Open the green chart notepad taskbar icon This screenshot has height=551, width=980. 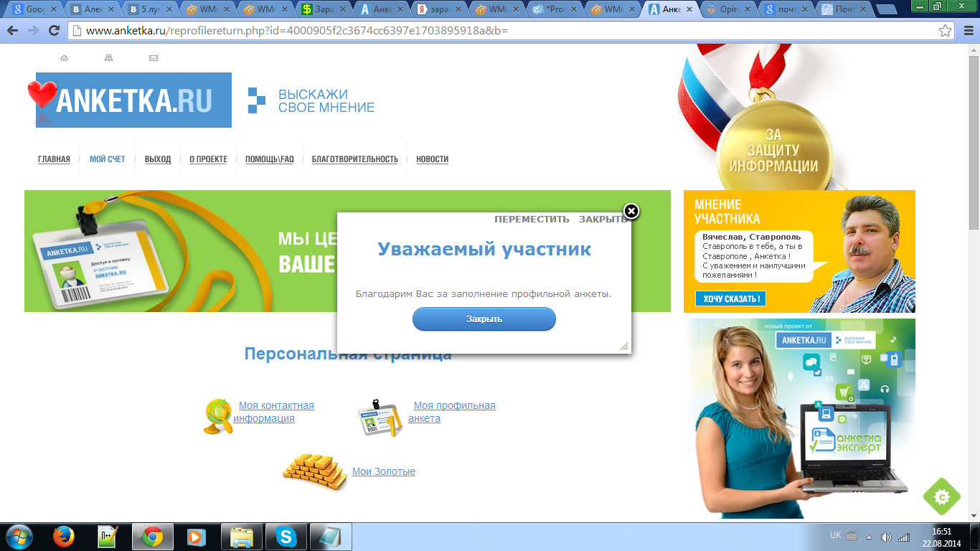pos(108,537)
